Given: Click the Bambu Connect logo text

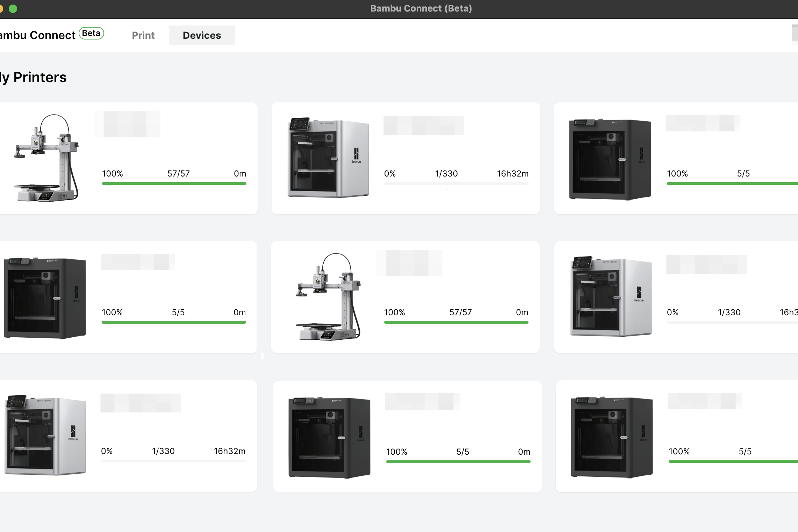Looking at the screenshot, I should [x=38, y=35].
